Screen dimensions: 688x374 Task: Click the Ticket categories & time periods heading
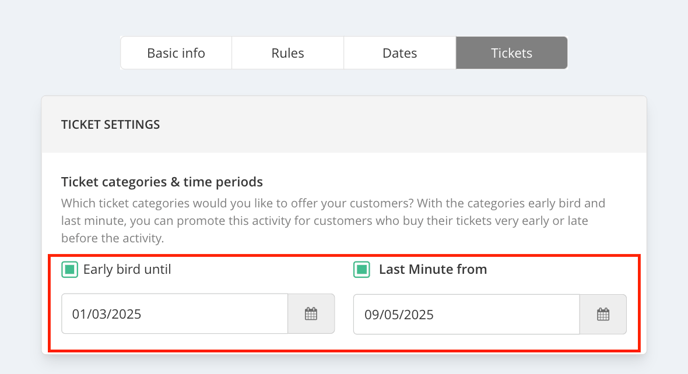coord(162,182)
